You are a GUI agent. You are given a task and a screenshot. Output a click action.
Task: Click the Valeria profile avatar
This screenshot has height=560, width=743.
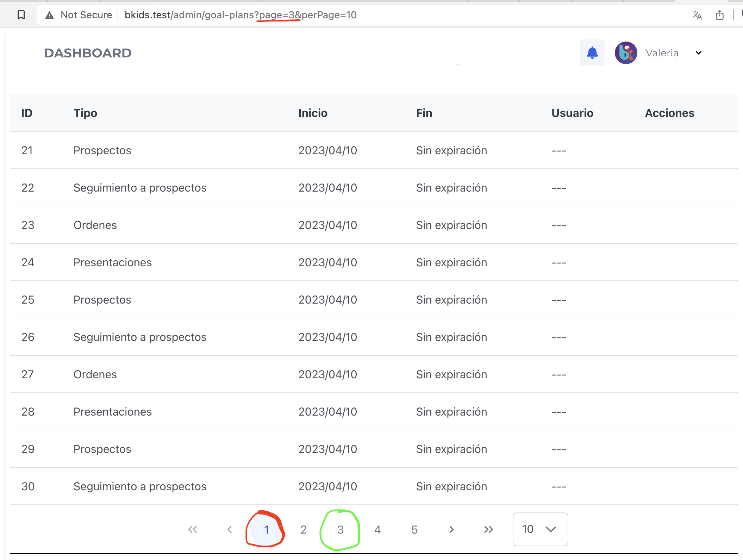click(x=626, y=52)
